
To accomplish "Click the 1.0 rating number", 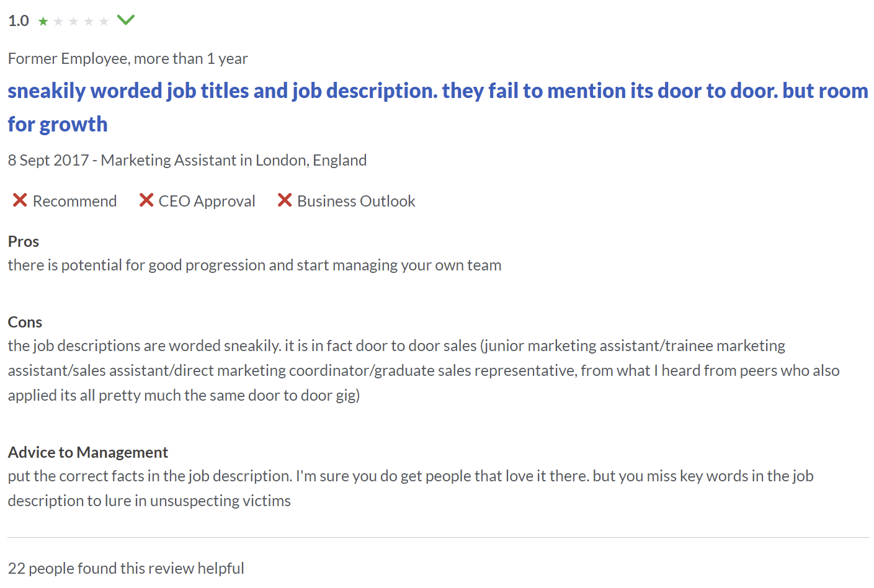I will (19, 21).
